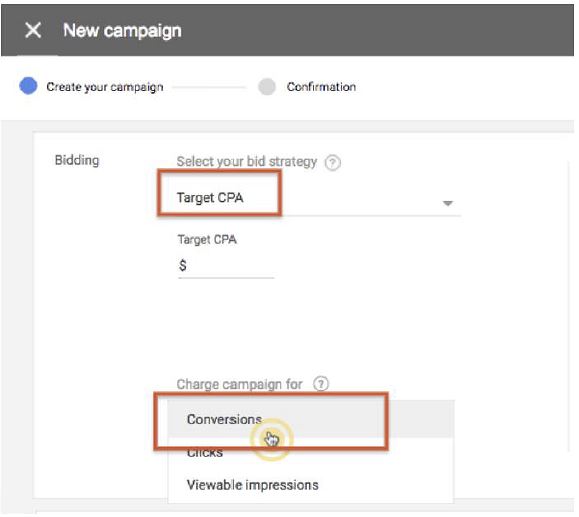Image resolution: width=579 pixels, height=517 pixels.
Task: Click the Target CPA label above dollar field
Action: 207,239
